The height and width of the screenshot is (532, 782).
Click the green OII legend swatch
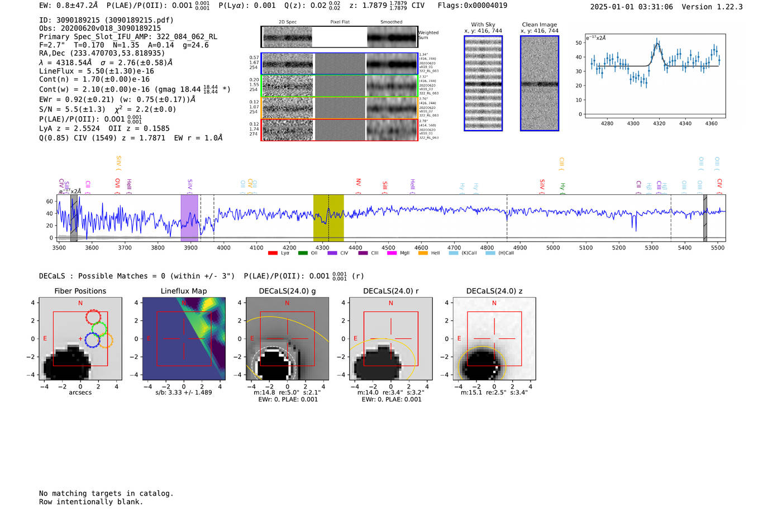tap(303, 253)
